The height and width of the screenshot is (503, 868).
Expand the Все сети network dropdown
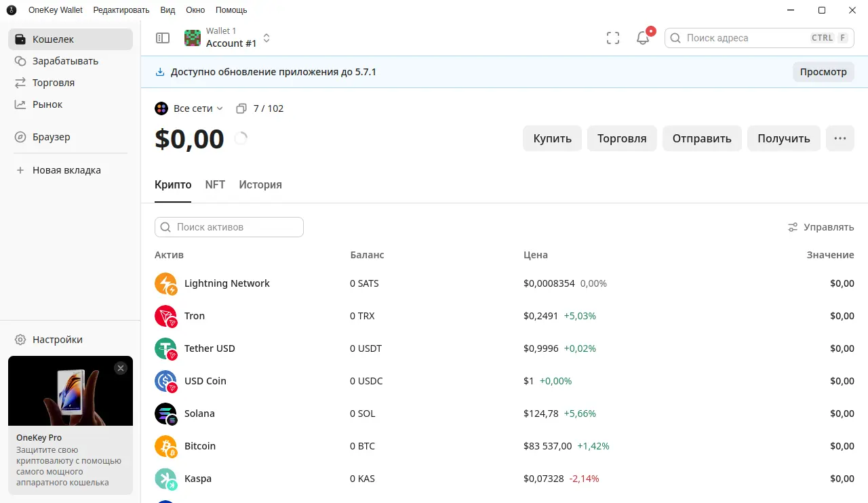[189, 108]
